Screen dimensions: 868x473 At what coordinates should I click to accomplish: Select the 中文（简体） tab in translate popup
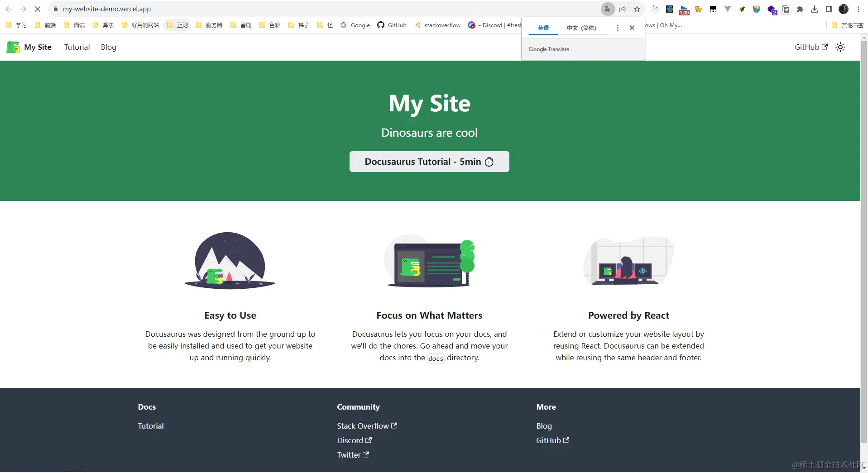click(581, 28)
